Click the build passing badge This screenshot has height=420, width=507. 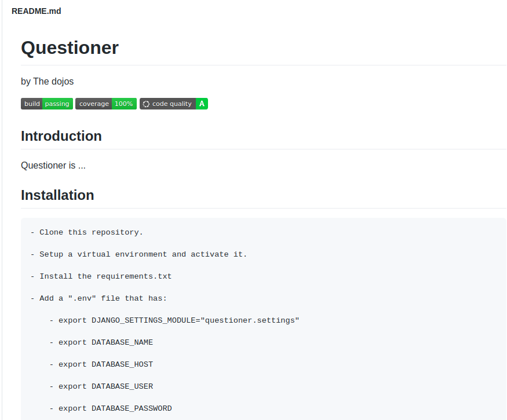47,104
